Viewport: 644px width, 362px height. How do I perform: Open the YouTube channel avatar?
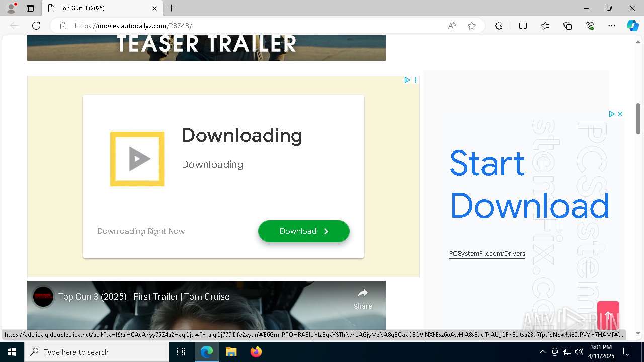pyautogui.click(x=43, y=297)
